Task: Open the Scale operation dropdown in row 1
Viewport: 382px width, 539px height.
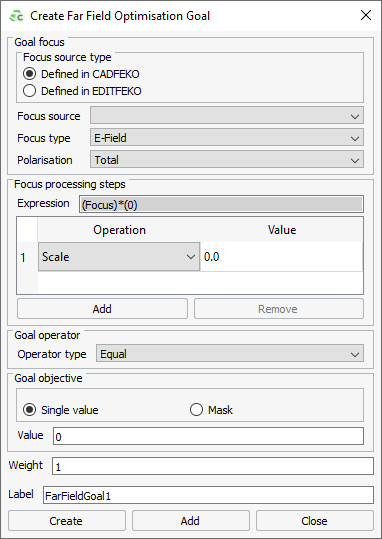Action: [x=119, y=257]
